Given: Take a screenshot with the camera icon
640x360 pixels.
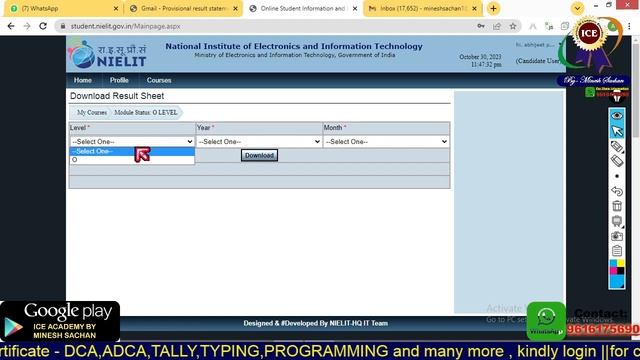Looking at the screenshot, I should coord(617,236).
